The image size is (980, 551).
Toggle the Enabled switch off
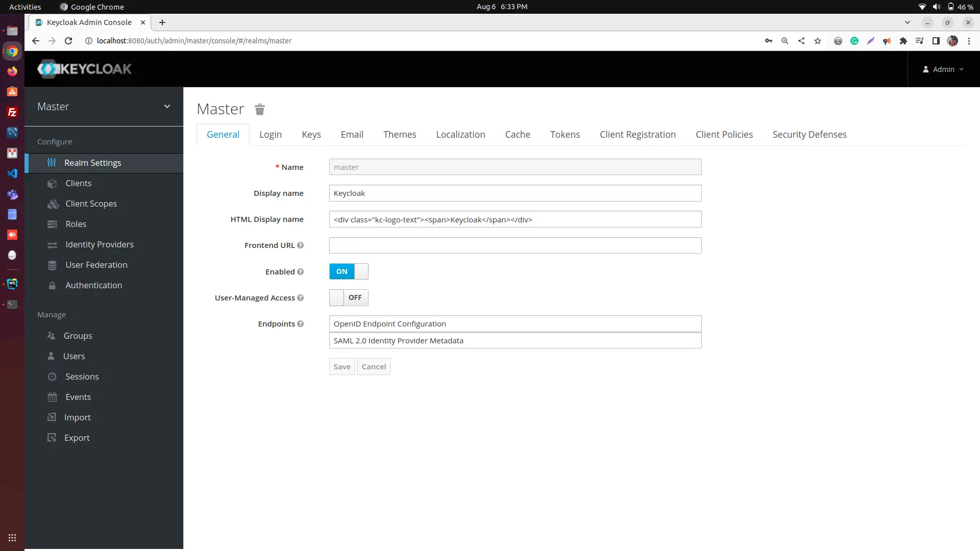coord(349,271)
